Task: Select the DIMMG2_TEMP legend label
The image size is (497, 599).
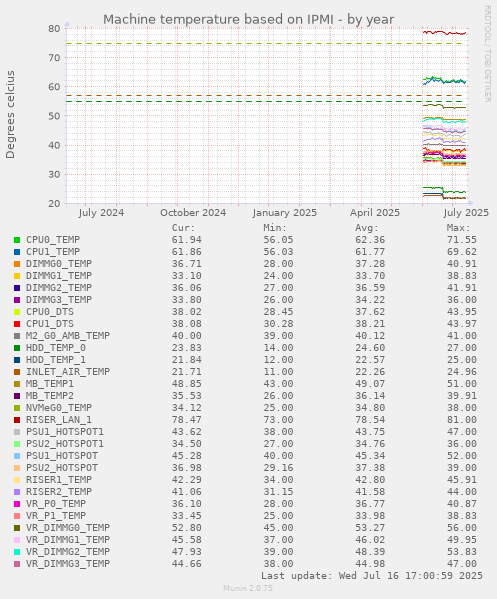Action: tap(59, 288)
